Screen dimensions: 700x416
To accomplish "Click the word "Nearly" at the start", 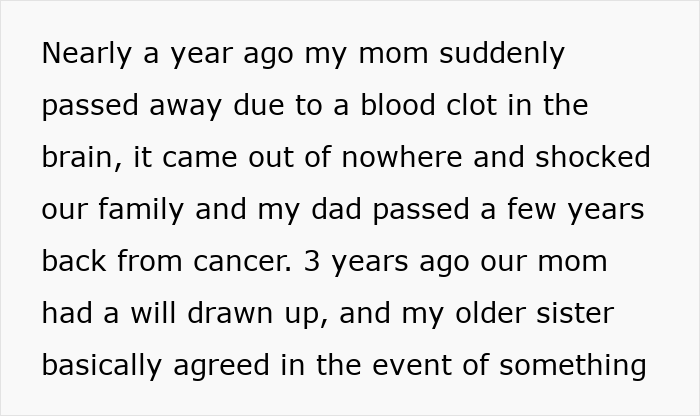I will (x=87, y=53).
